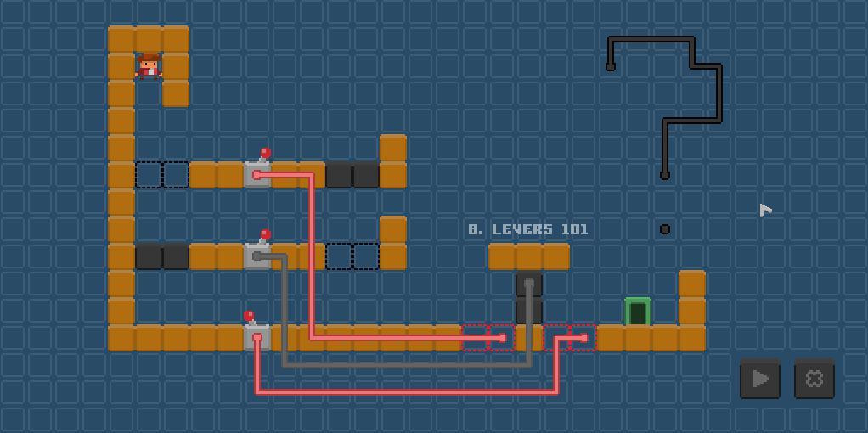Select the dark block holding the gray wire node

point(529,284)
